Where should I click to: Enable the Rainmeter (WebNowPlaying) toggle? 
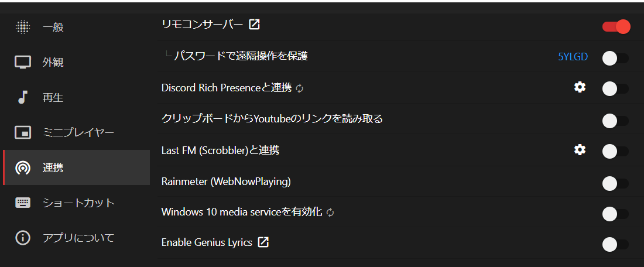[x=615, y=183]
